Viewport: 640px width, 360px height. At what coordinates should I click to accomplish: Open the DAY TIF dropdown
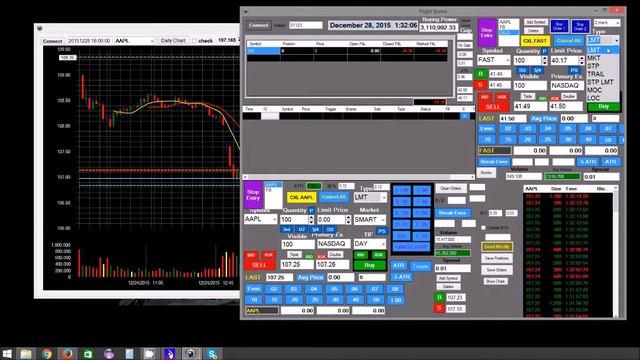point(383,244)
